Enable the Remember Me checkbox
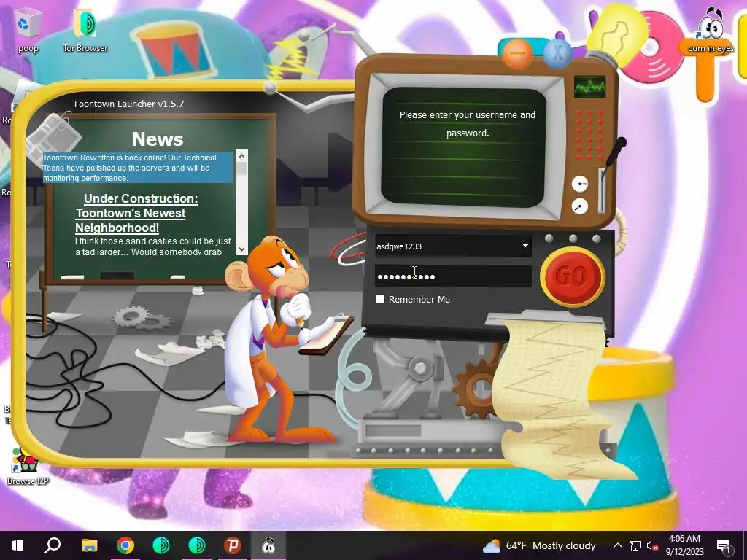747x560 pixels. (380, 298)
